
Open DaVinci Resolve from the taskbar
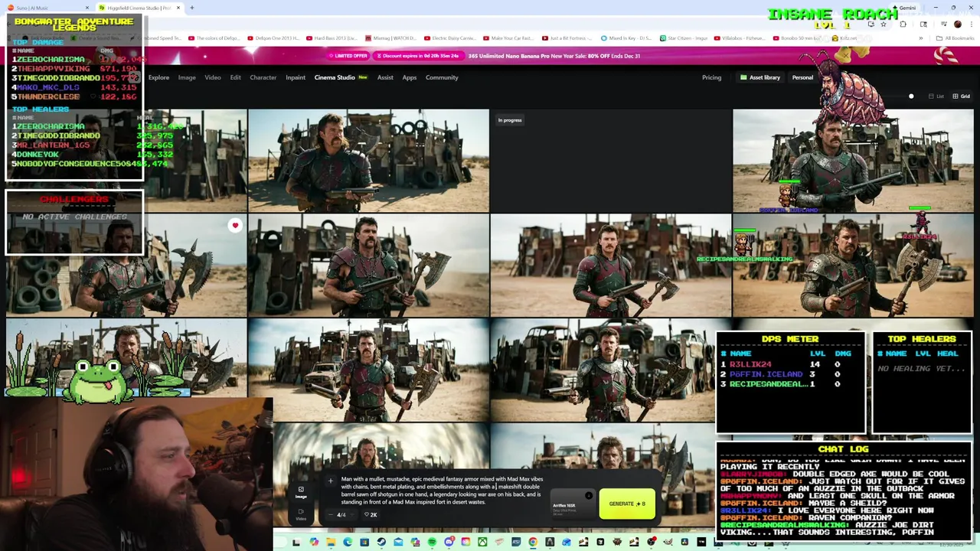coord(684,542)
